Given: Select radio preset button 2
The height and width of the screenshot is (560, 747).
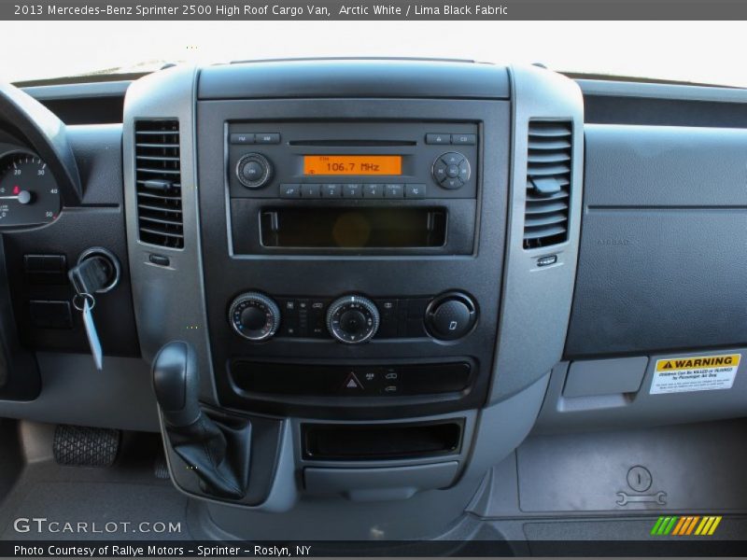Looking at the screenshot, I should pos(331,191).
